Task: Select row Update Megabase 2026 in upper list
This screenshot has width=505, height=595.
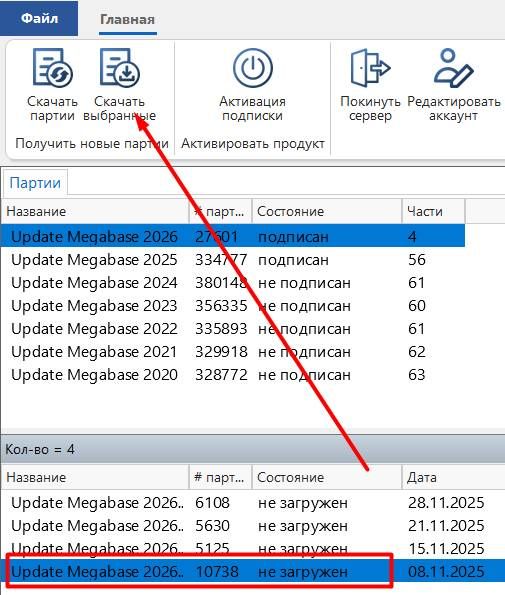Action: pos(233,236)
